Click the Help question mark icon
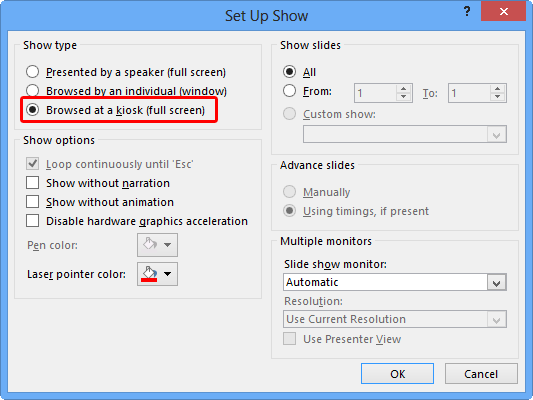This screenshot has width=533, height=400. tap(467, 12)
